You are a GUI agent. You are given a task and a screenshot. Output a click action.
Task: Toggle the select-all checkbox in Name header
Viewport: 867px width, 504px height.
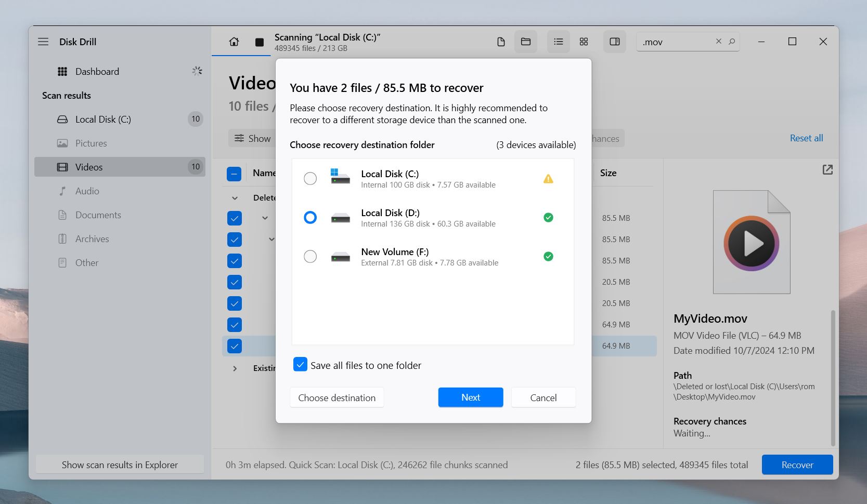(x=234, y=174)
